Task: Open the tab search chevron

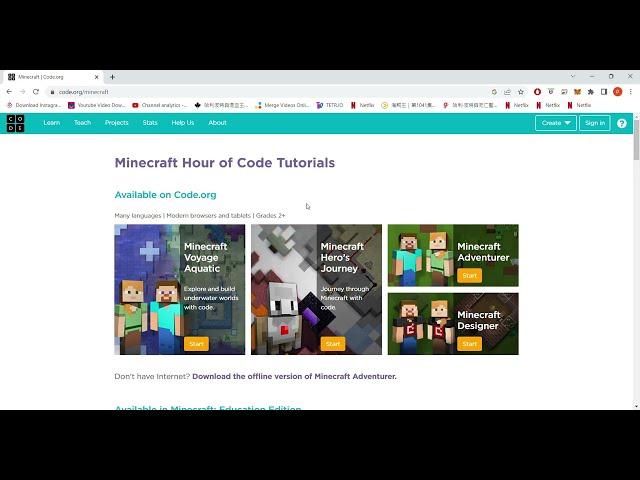Action: [573, 76]
